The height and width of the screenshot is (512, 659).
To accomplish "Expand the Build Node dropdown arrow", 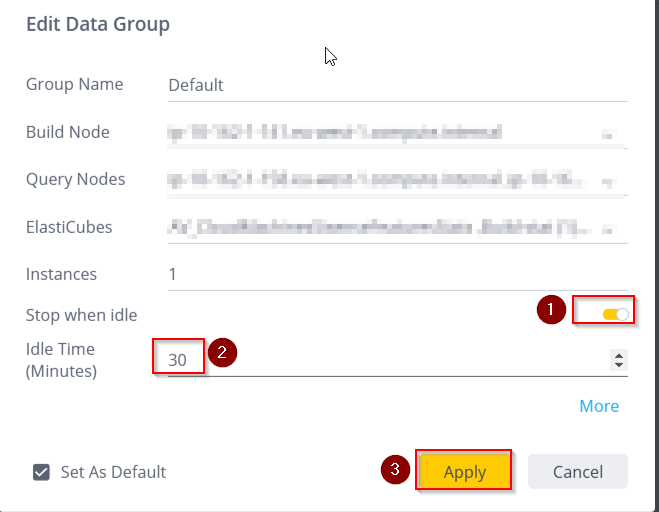I will (x=609, y=133).
